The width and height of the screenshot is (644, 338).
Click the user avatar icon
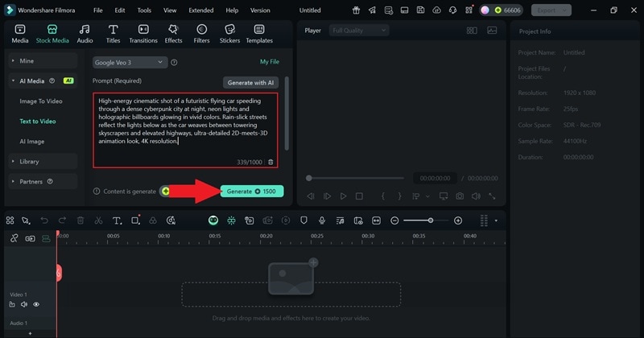485,10
